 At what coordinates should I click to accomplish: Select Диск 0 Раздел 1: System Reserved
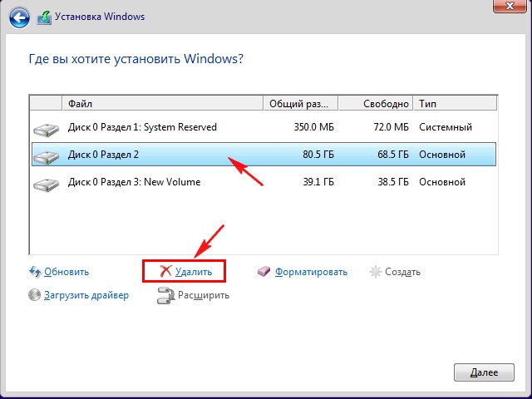coord(142,127)
